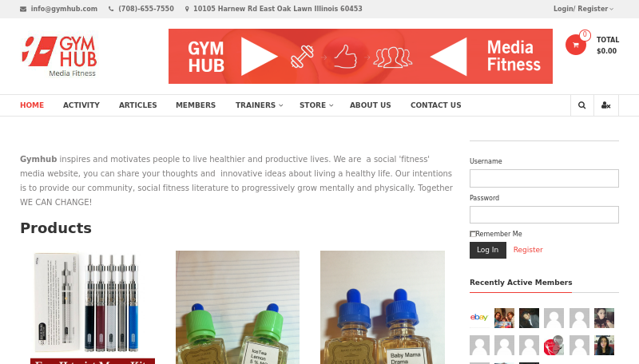
Task: Open the Articles menu item
Action: (x=137, y=105)
